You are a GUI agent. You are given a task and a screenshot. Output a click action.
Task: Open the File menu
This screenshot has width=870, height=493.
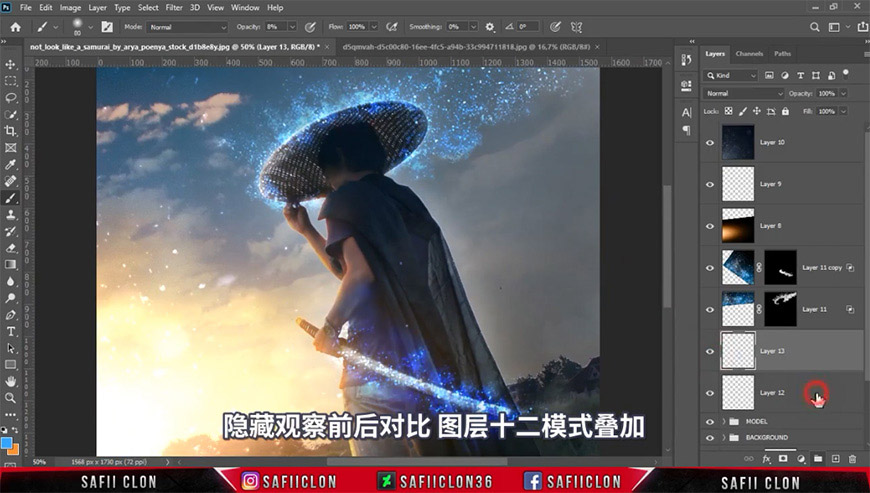pyautogui.click(x=26, y=8)
